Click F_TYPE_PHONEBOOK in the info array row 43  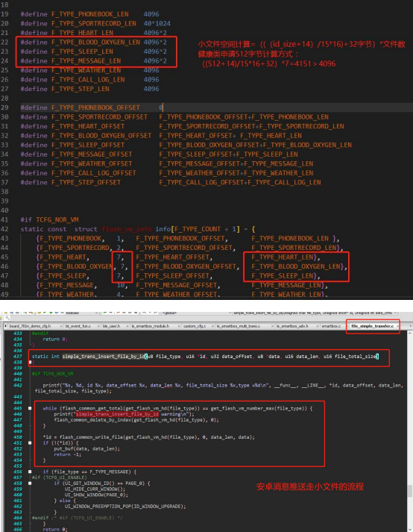[71, 238]
